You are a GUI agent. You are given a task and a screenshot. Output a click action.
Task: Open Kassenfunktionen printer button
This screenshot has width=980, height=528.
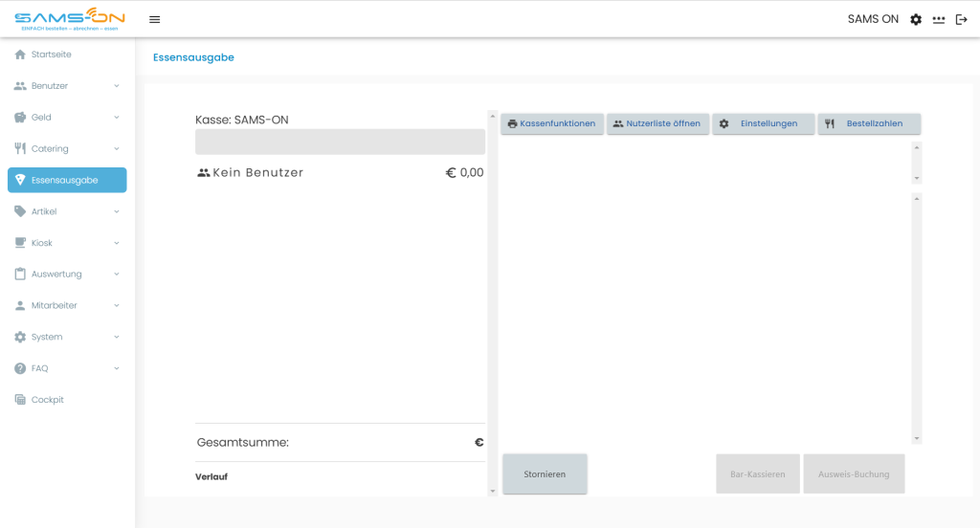[x=552, y=123]
